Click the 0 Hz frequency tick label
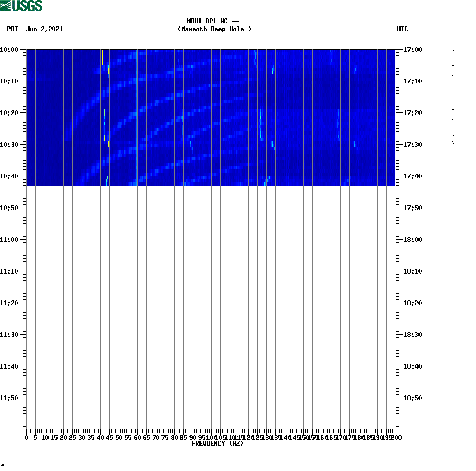This screenshot has height=471, width=476. pyautogui.click(x=25, y=437)
